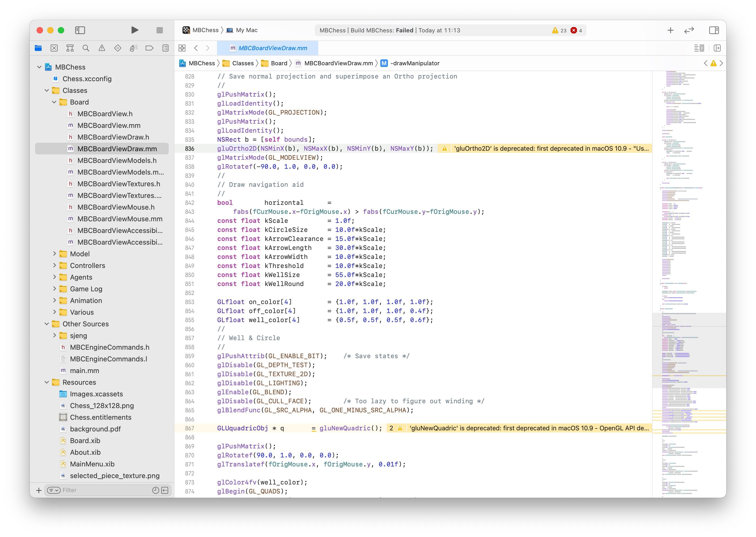Click the code review arrows button
Screen dimensions: 756x537
point(689,30)
